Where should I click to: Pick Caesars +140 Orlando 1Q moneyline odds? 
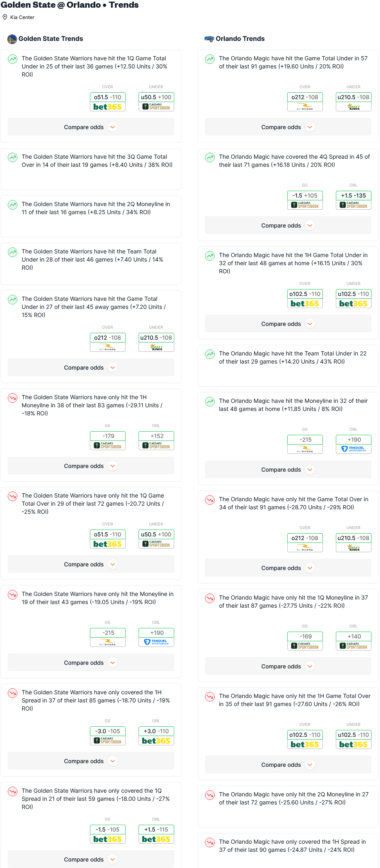coord(354,641)
